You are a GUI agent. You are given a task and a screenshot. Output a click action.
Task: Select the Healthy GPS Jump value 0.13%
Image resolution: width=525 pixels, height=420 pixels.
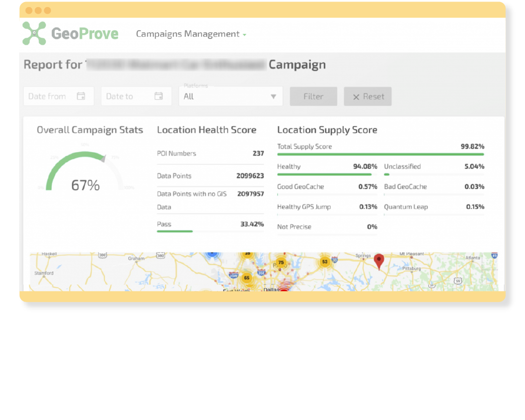pyautogui.click(x=368, y=206)
